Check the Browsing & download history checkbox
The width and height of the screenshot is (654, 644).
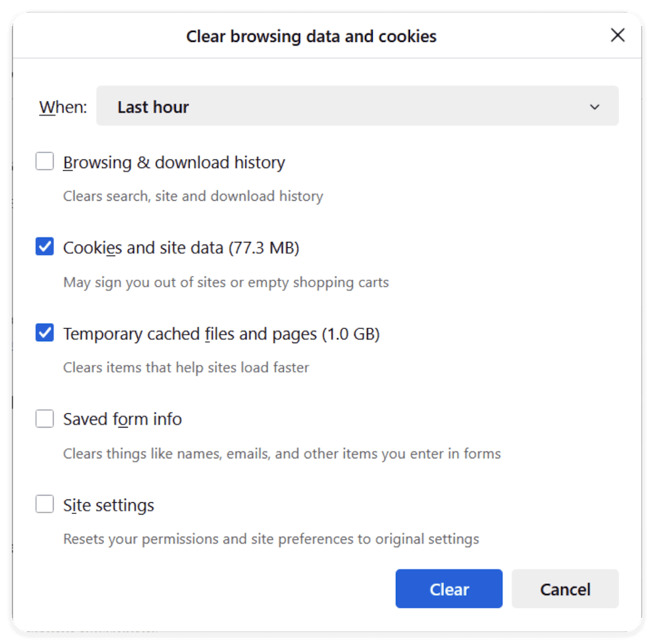[x=44, y=161]
